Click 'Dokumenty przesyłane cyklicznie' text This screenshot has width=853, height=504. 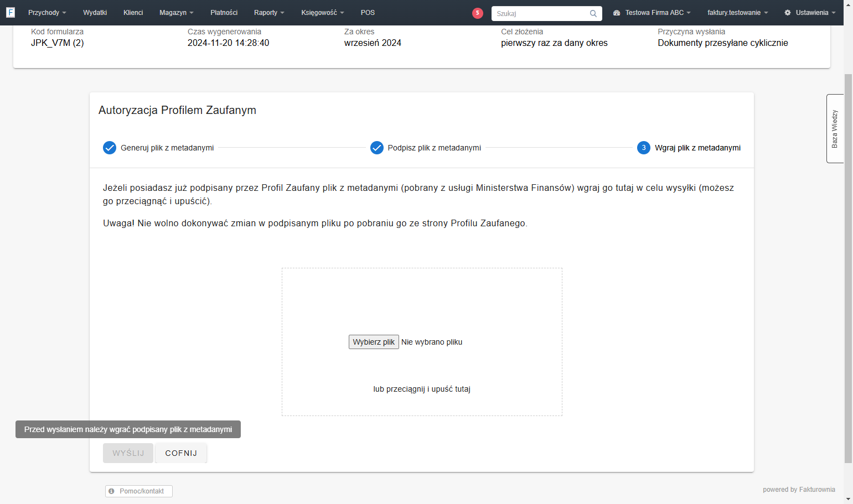[723, 43]
